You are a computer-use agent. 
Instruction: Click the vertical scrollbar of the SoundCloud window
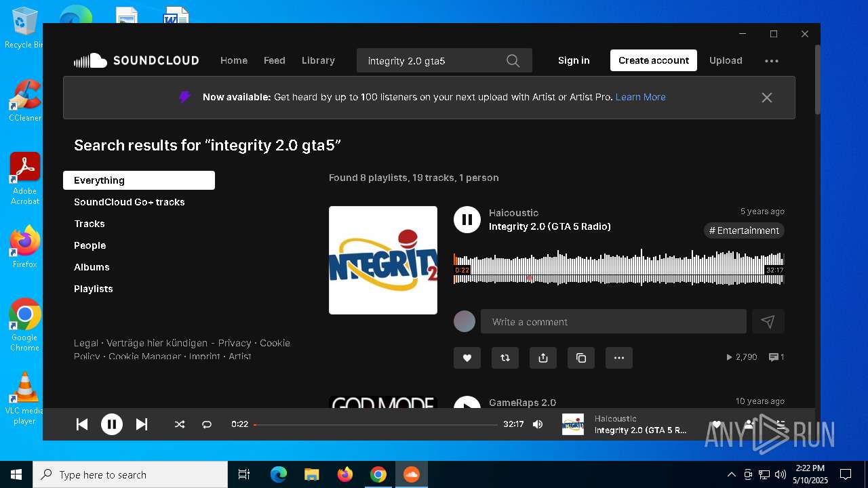(x=818, y=79)
